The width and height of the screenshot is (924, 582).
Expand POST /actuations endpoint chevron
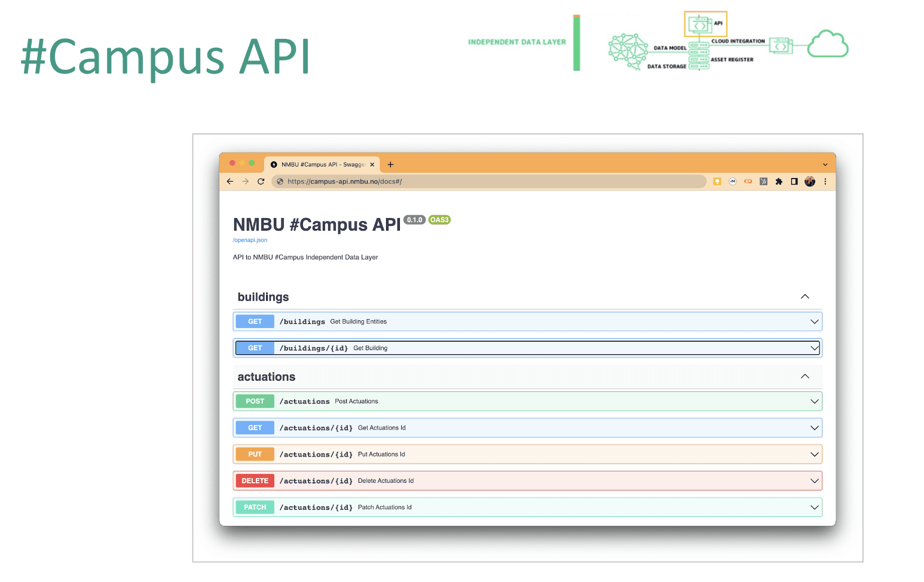(815, 402)
